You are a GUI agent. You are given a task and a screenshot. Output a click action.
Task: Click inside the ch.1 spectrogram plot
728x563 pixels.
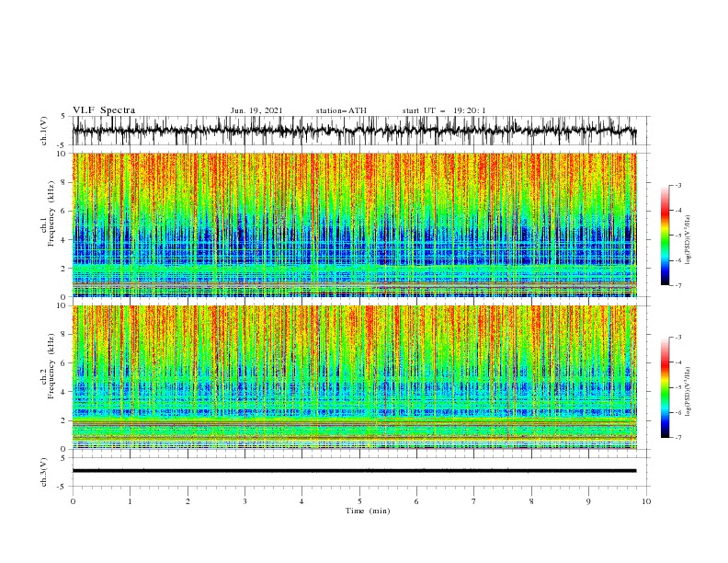tap(354, 224)
